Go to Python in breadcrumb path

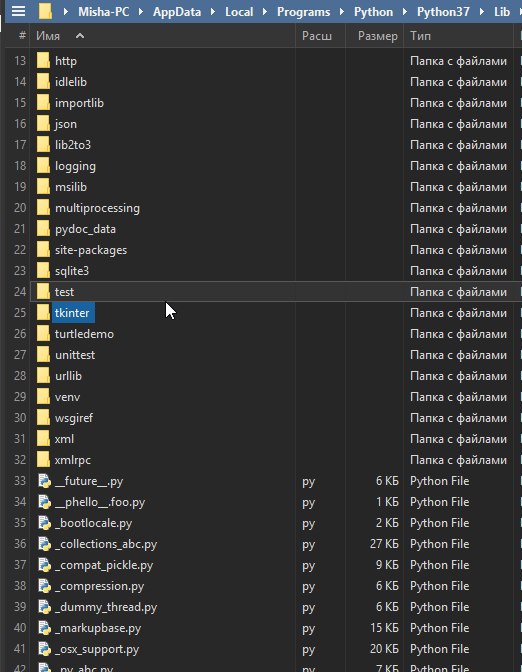pos(373,12)
